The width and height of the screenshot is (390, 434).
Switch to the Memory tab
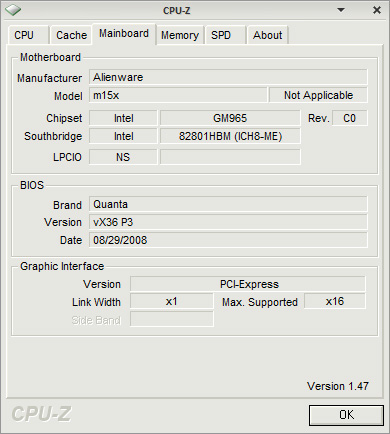point(180,35)
